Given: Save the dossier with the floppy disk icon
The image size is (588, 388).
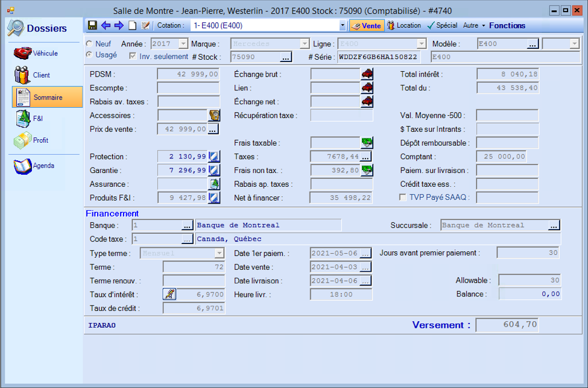Looking at the screenshot, I should point(92,25).
